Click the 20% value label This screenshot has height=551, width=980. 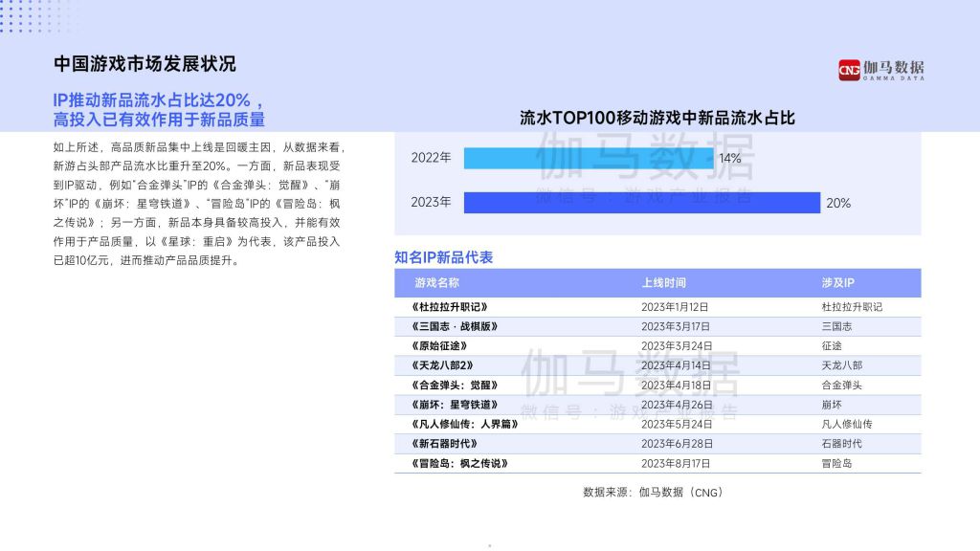click(838, 203)
